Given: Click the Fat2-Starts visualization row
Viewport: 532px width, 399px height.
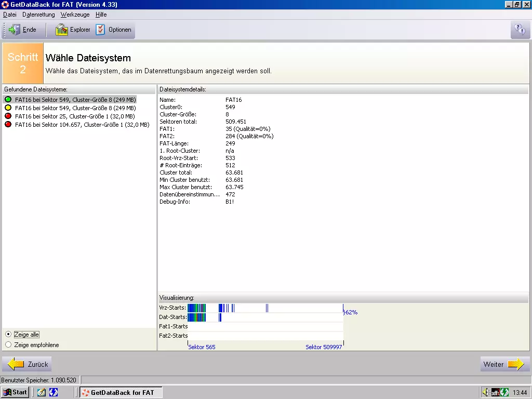Looking at the screenshot, I should pyautogui.click(x=265, y=336).
